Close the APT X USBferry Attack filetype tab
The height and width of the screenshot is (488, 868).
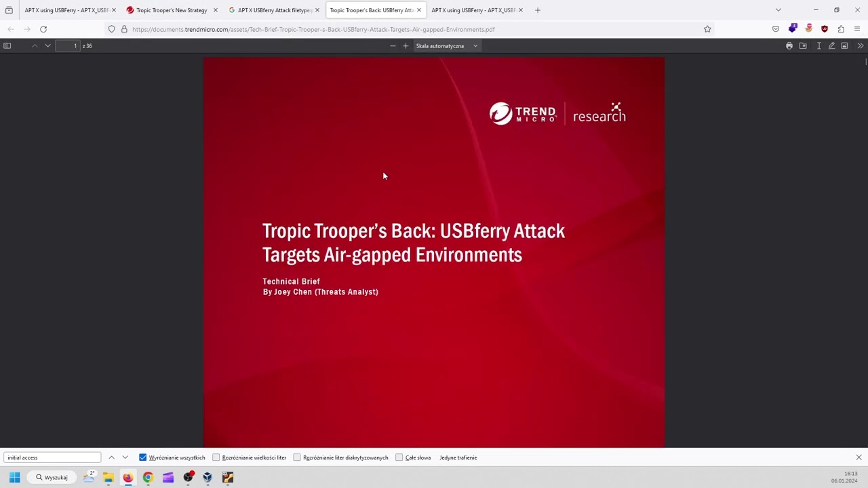click(x=317, y=10)
